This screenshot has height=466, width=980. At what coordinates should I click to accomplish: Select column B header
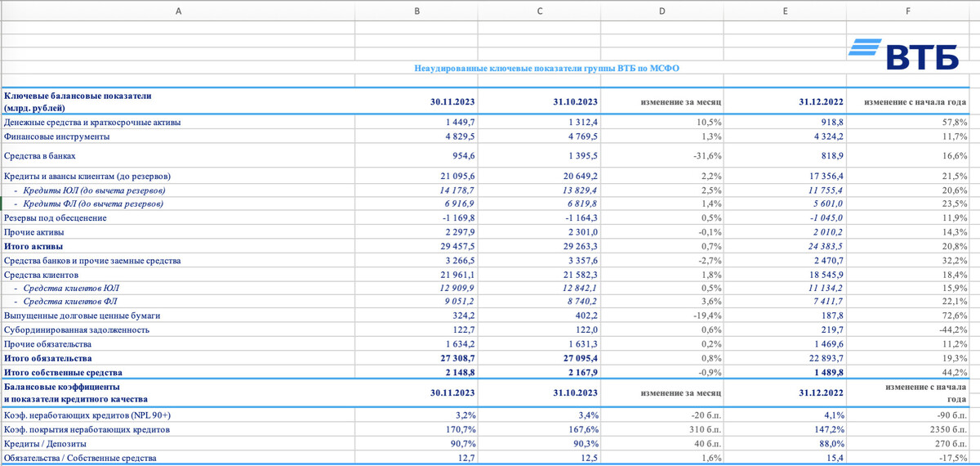416,11
